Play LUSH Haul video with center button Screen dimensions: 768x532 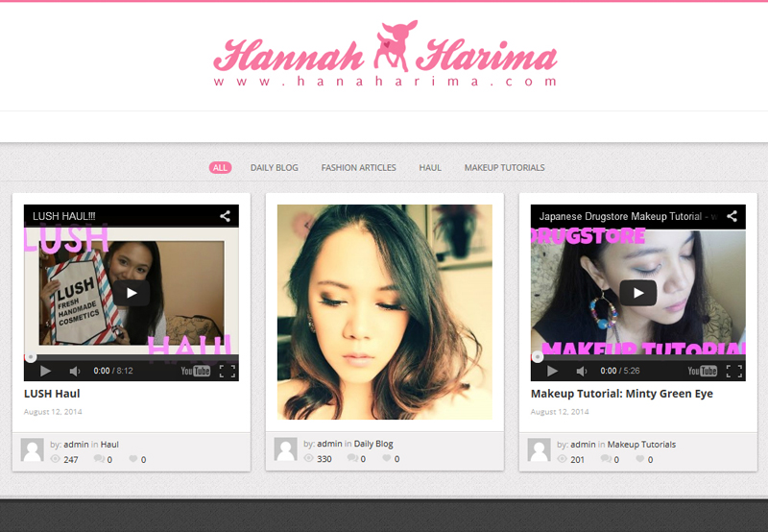point(132,293)
